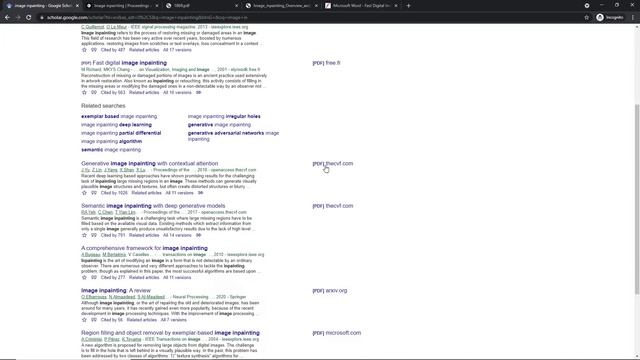Image resolution: width=640 pixels, height=360 pixels.
Task: Cite the Semantic image inpainting paper
Action: coord(94,235)
